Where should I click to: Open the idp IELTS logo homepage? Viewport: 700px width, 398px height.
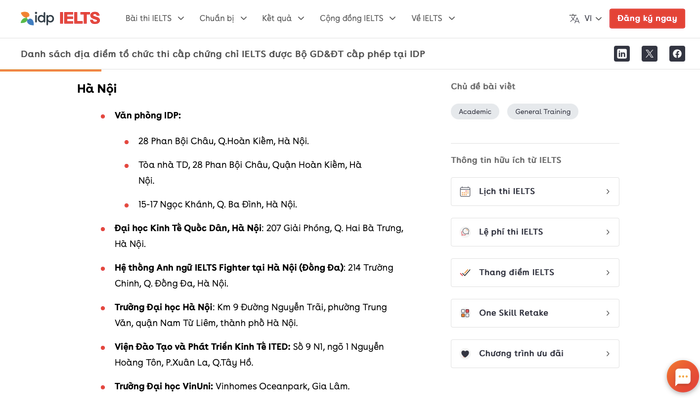click(60, 18)
